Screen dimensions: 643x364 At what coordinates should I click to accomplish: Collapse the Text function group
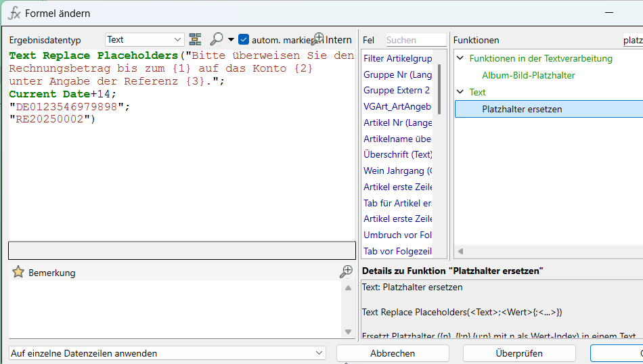pos(461,92)
